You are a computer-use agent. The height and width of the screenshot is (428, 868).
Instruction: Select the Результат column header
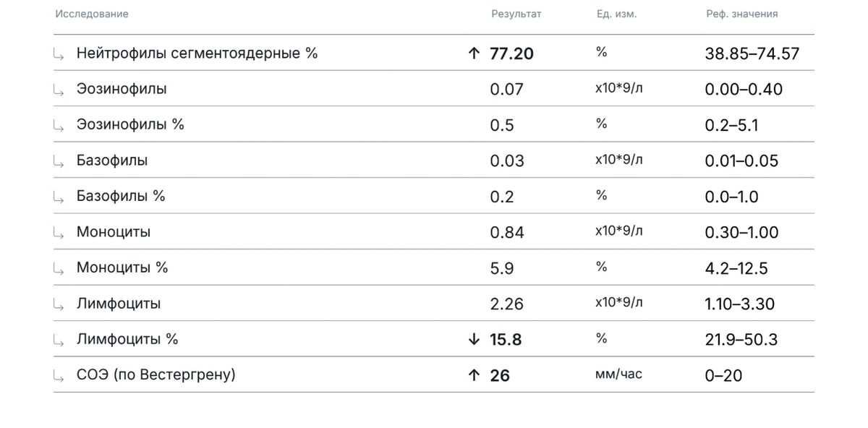[516, 14]
